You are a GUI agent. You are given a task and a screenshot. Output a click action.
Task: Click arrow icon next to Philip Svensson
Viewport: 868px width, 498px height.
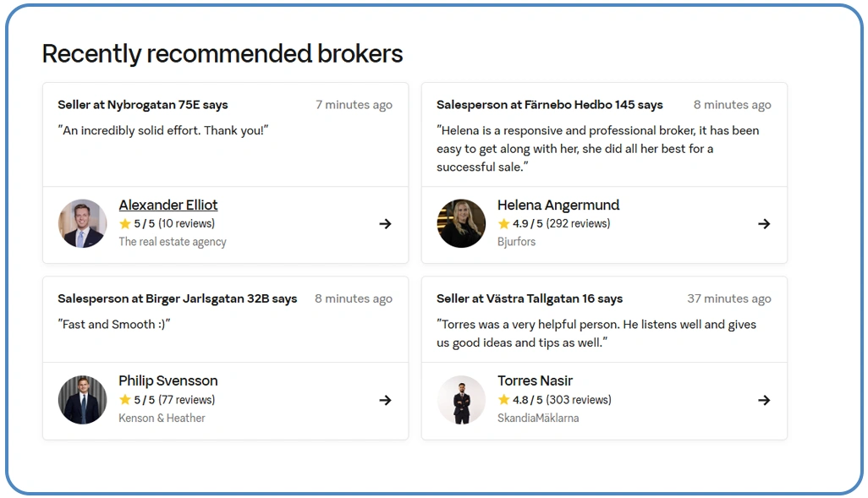[x=385, y=400]
